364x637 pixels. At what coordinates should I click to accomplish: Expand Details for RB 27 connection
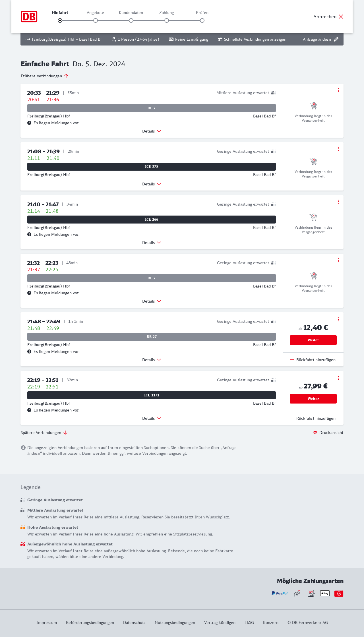152,360
